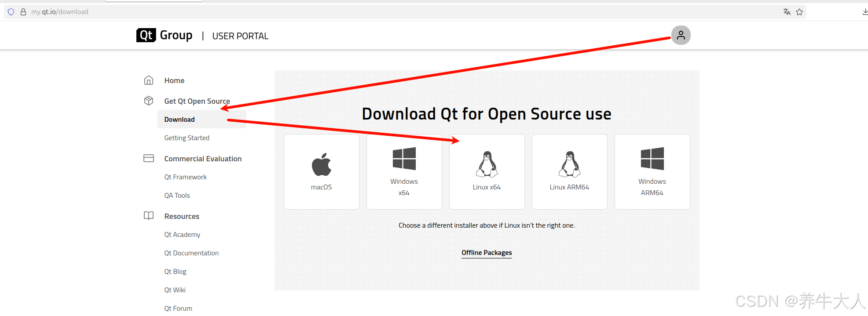Bookmark this page with the star icon
868x316 pixels.
(x=799, y=12)
